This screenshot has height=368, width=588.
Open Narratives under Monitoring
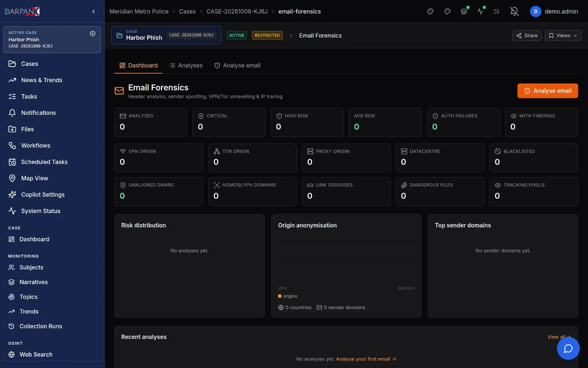[52, 282]
